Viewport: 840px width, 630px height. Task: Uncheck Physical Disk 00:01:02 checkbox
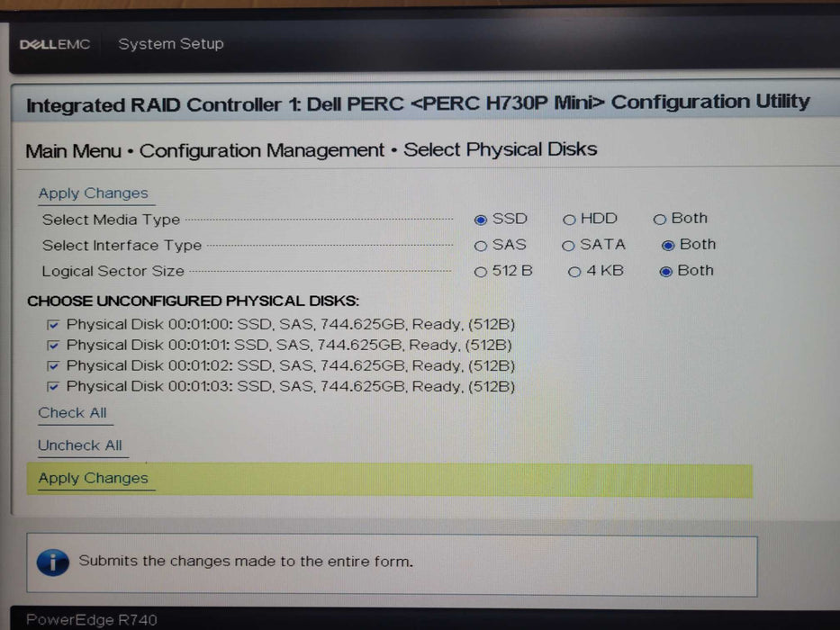click(52, 366)
